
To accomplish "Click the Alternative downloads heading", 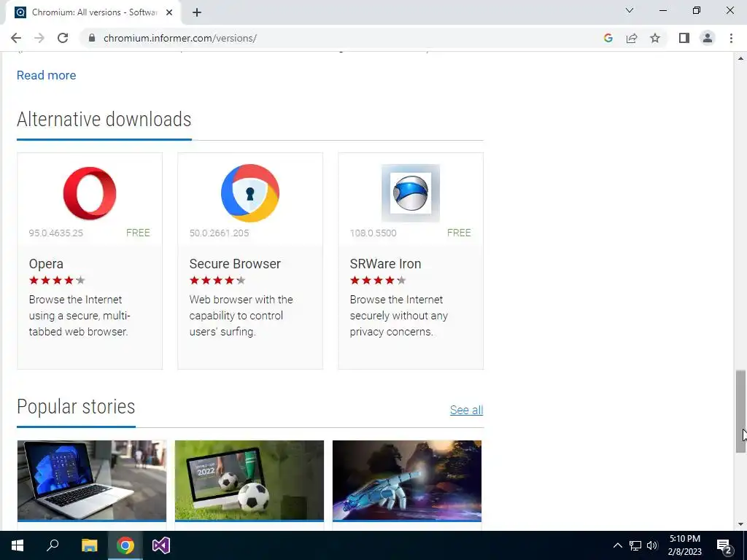I will point(104,119).
